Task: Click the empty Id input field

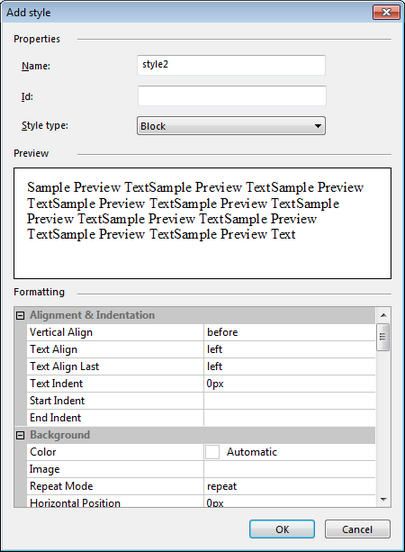Action: [x=232, y=96]
